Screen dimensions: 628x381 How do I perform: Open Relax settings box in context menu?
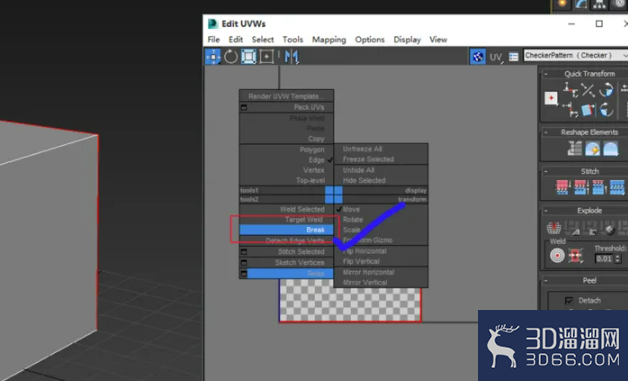(x=244, y=274)
